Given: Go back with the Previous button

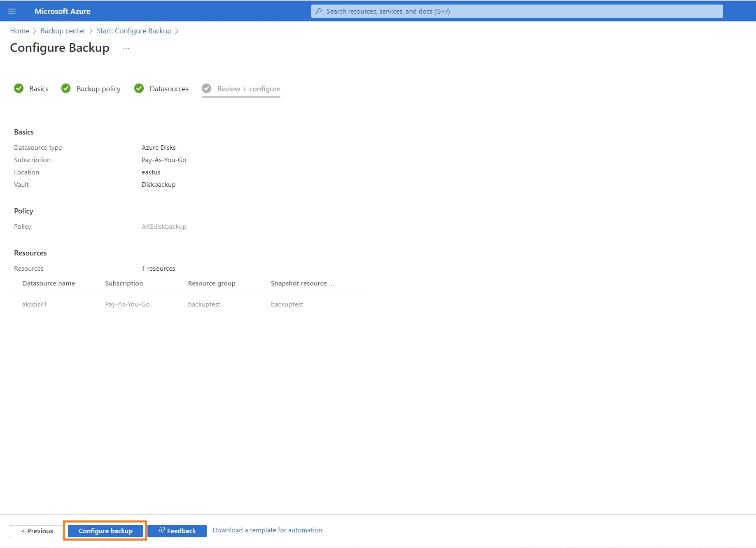Looking at the screenshot, I should pyautogui.click(x=37, y=531).
